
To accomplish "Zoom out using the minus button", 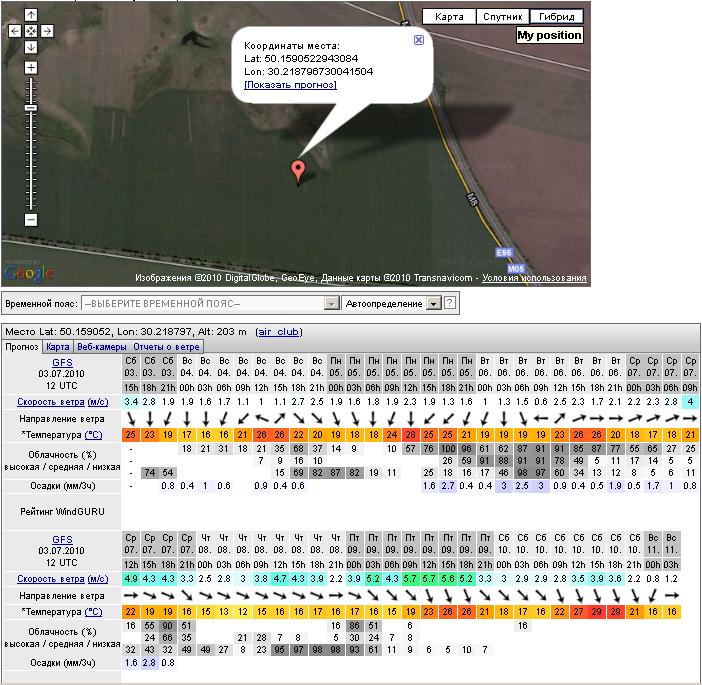I will (31, 219).
